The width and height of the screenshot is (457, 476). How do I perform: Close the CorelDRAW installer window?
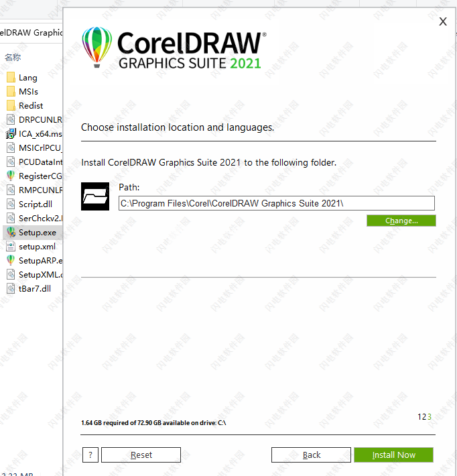(443, 21)
